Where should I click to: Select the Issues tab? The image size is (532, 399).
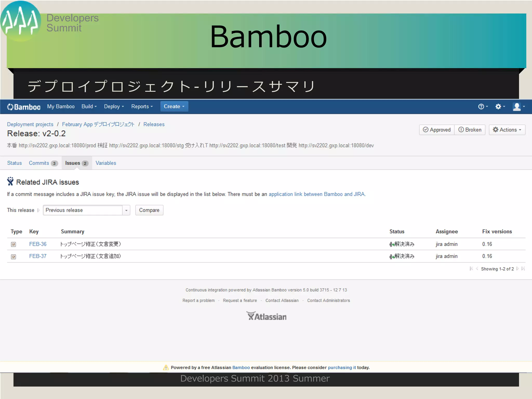77,163
